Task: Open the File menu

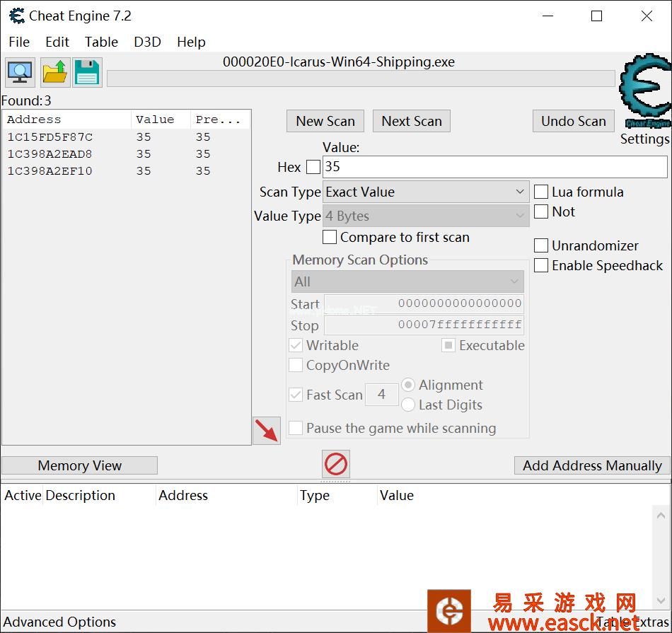Action: [x=19, y=42]
